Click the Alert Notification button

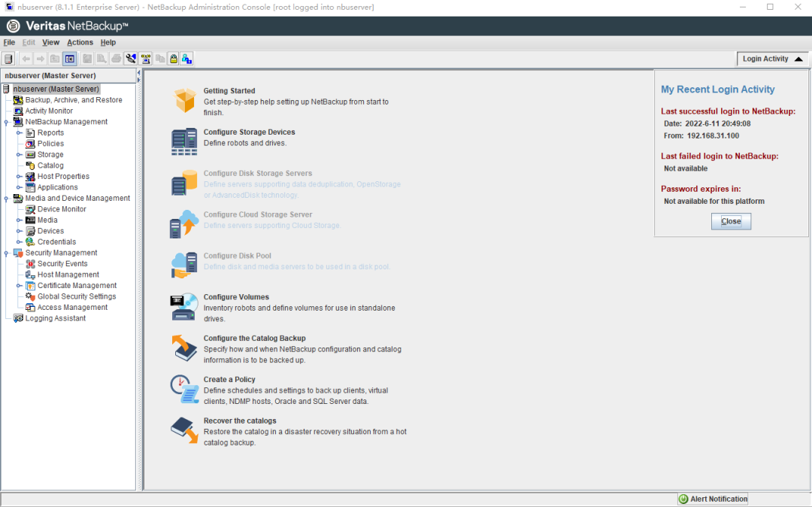tap(713, 499)
